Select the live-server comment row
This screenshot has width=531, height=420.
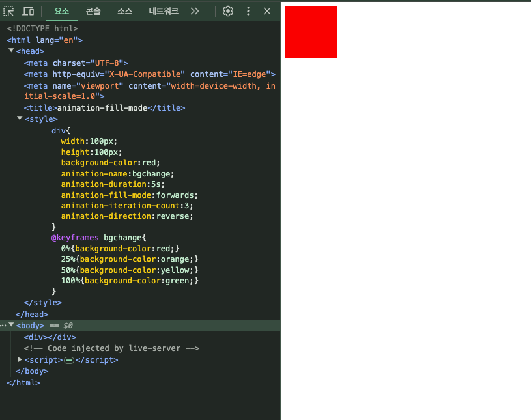(112, 348)
